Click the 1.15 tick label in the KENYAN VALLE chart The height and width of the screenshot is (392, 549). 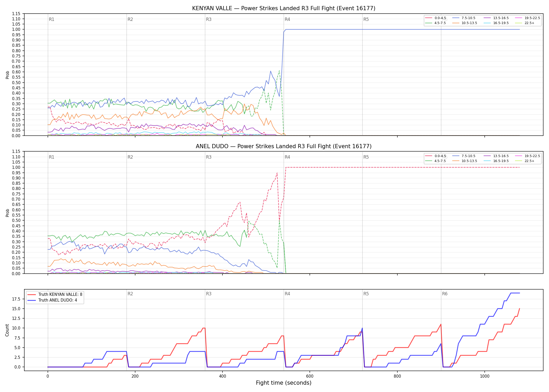[16, 14]
